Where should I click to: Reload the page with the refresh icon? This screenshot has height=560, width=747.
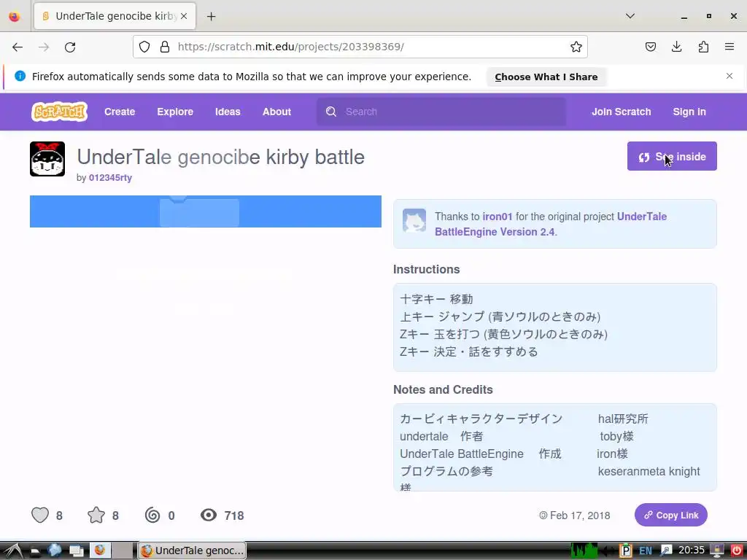(70, 47)
